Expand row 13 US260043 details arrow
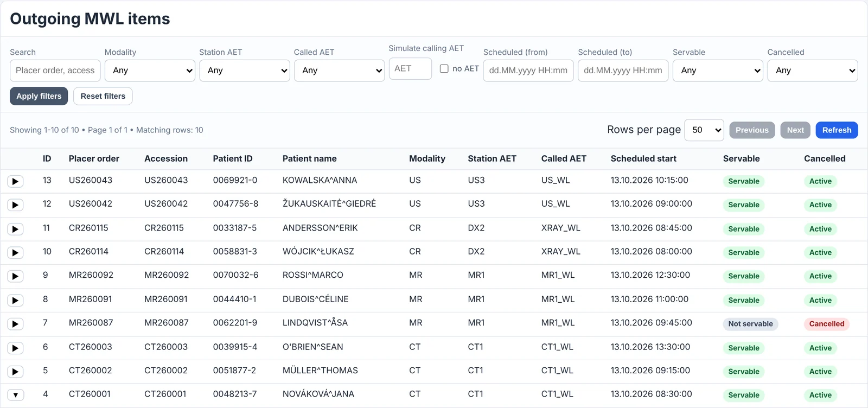This screenshot has width=868, height=408. [x=15, y=181]
